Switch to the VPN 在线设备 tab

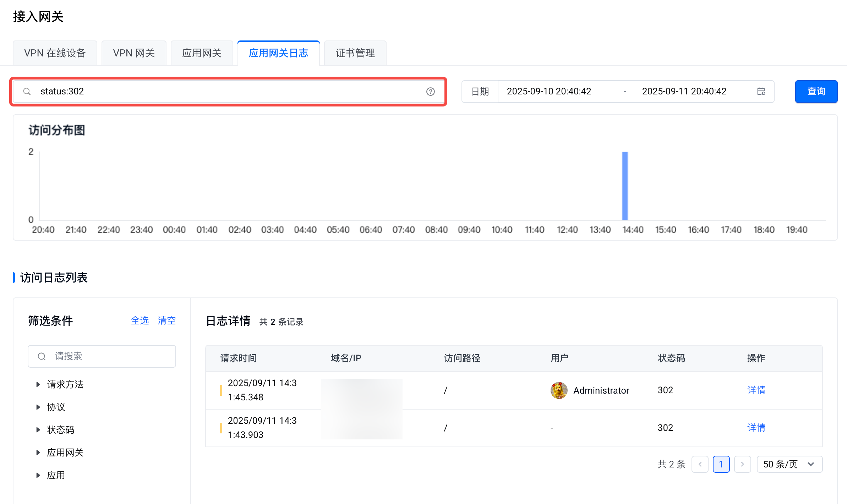tap(55, 53)
